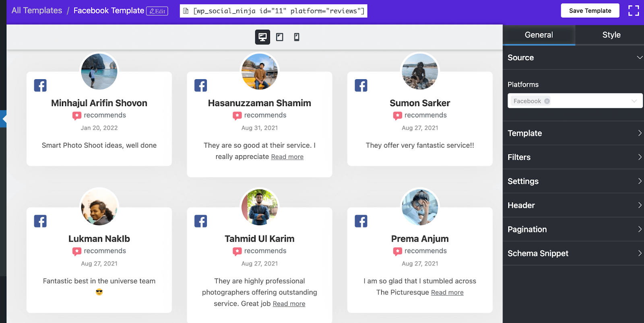Click Hasanuzzaman Shamim reviewer name

(260, 103)
